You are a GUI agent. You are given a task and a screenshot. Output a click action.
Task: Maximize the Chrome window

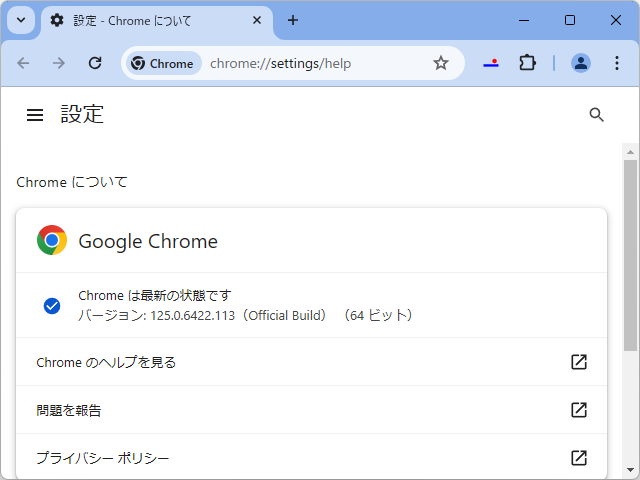click(x=570, y=20)
